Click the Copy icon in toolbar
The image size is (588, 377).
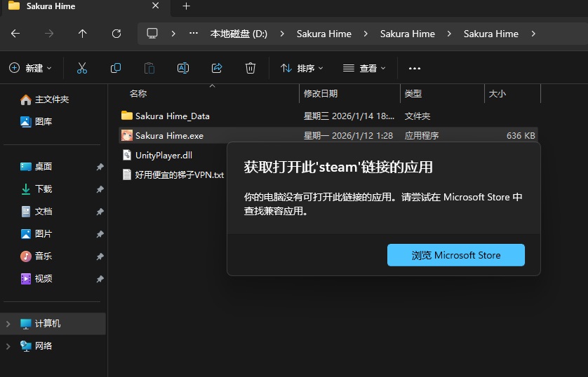tap(116, 68)
